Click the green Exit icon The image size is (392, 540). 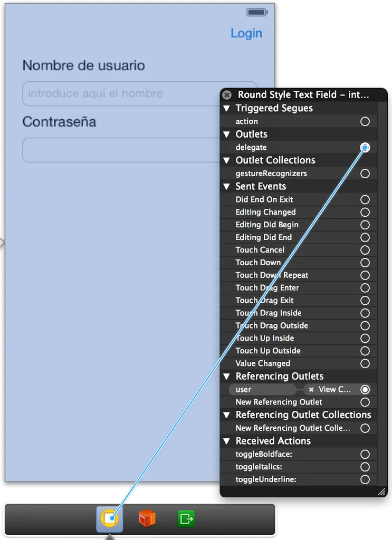pos(186,519)
